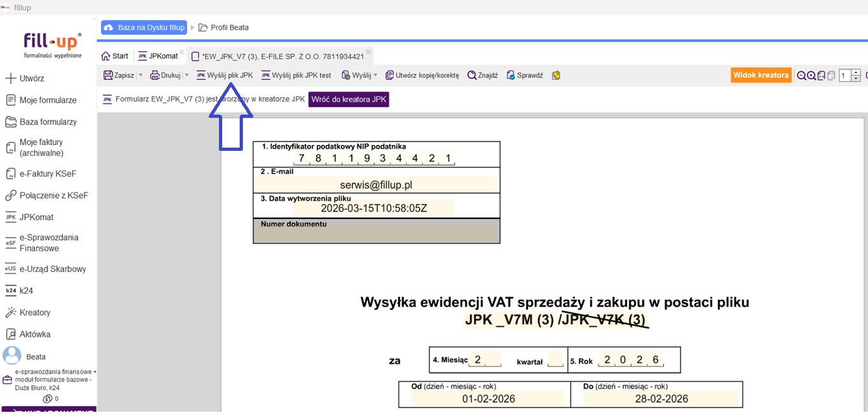This screenshot has width=868, height=415.
Task: Switch to the Start tab
Action: tap(115, 56)
